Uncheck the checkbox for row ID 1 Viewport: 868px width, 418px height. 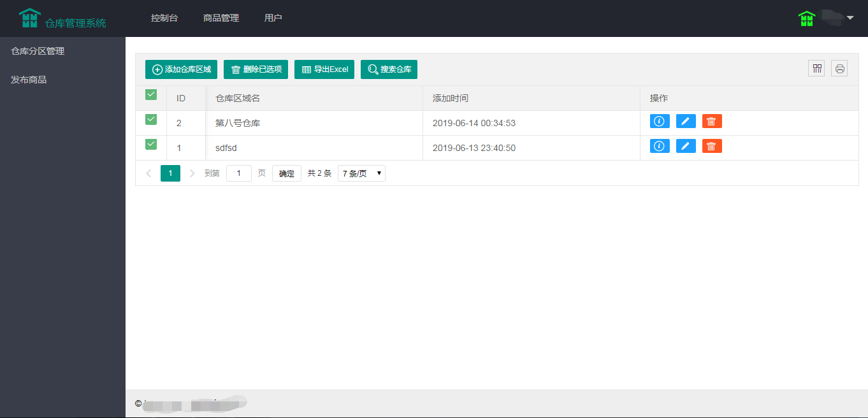tap(151, 144)
